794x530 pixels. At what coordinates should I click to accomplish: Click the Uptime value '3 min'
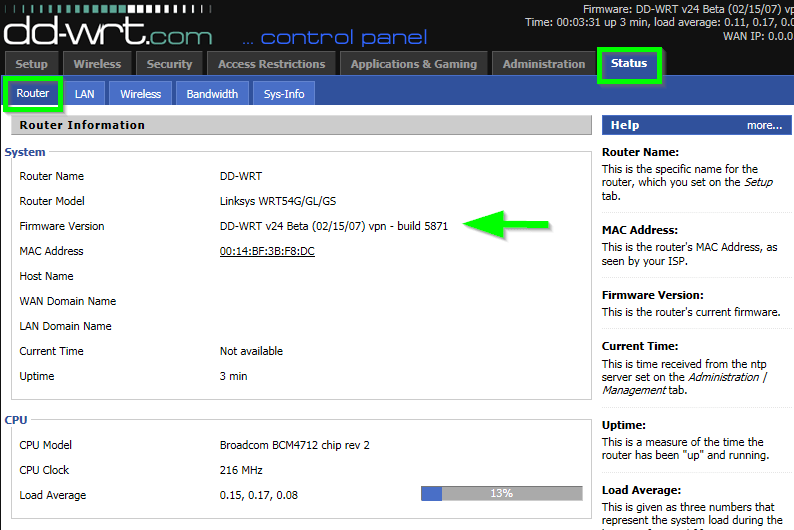233,376
